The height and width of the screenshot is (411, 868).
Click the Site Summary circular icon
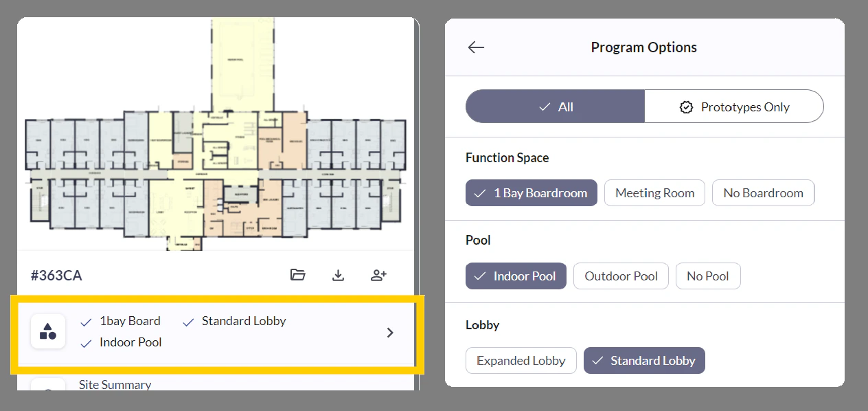[x=47, y=392]
